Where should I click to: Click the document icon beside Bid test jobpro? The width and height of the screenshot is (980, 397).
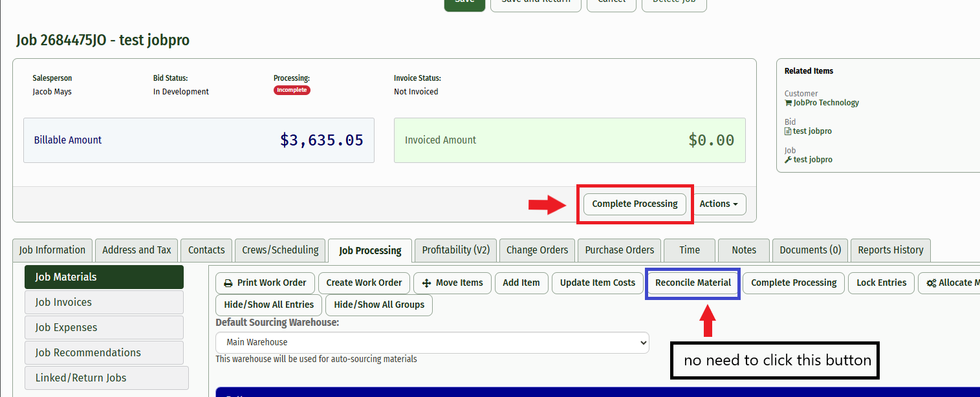[788, 131]
